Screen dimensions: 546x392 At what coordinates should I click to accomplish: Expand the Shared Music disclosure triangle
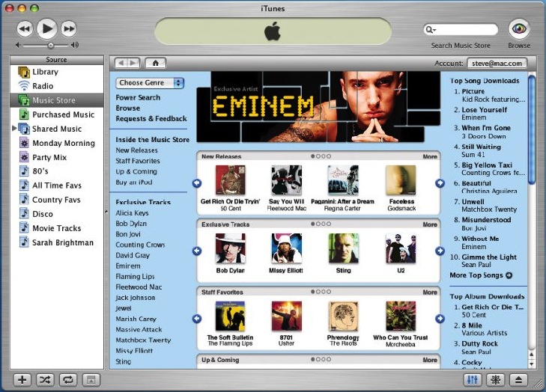14,129
